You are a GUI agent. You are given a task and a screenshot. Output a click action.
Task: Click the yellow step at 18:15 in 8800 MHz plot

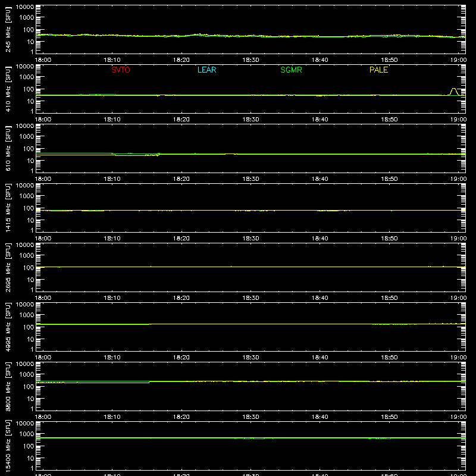149,382
